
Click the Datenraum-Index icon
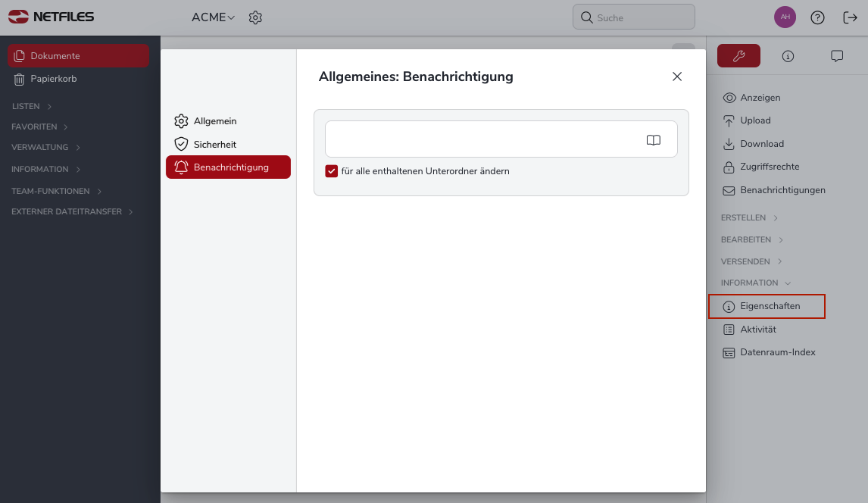tap(729, 352)
